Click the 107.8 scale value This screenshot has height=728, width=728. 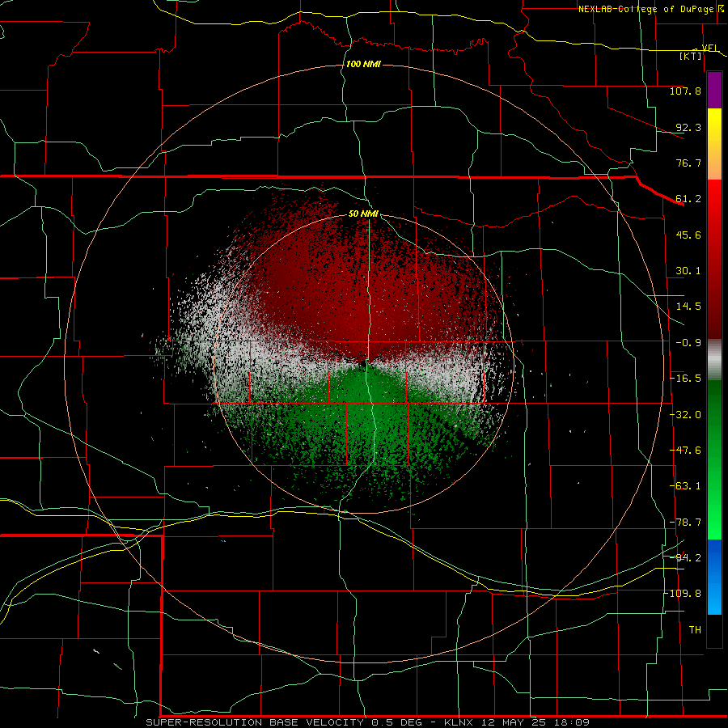coord(685,91)
